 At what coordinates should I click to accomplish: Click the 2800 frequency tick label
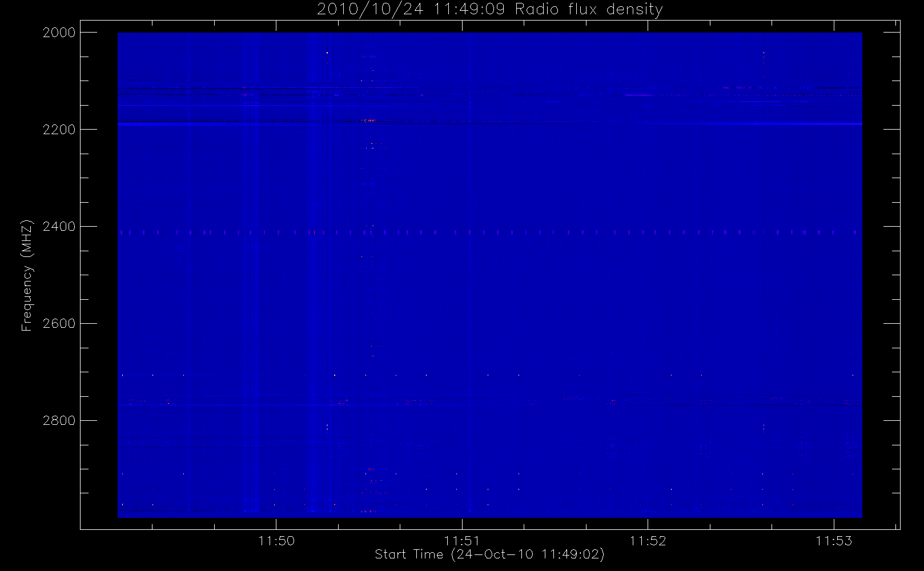59,421
